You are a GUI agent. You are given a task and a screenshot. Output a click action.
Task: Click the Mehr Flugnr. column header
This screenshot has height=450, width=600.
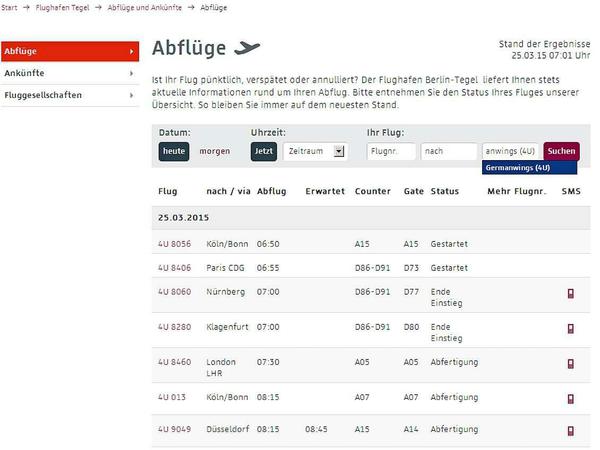(517, 191)
